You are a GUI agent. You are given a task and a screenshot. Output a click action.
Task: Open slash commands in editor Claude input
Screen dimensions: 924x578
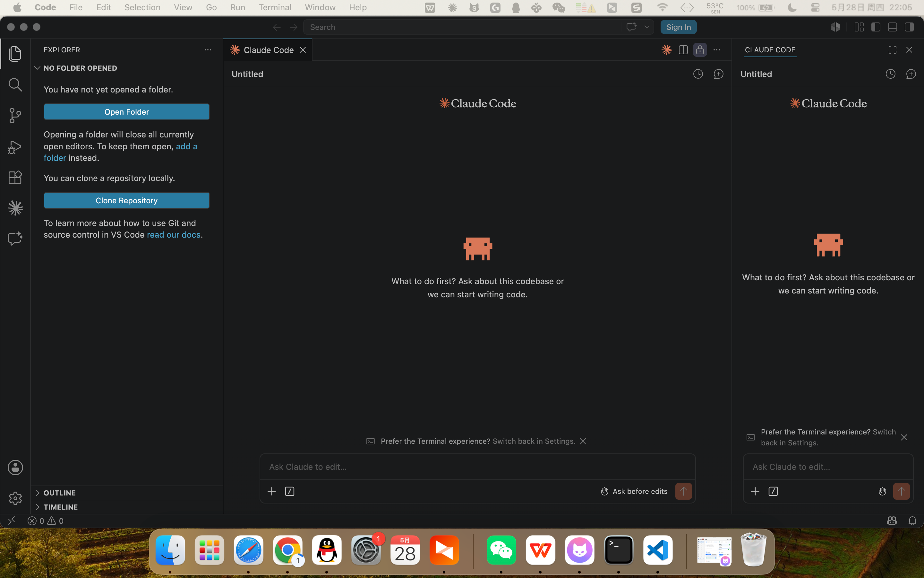(x=290, y=491)
